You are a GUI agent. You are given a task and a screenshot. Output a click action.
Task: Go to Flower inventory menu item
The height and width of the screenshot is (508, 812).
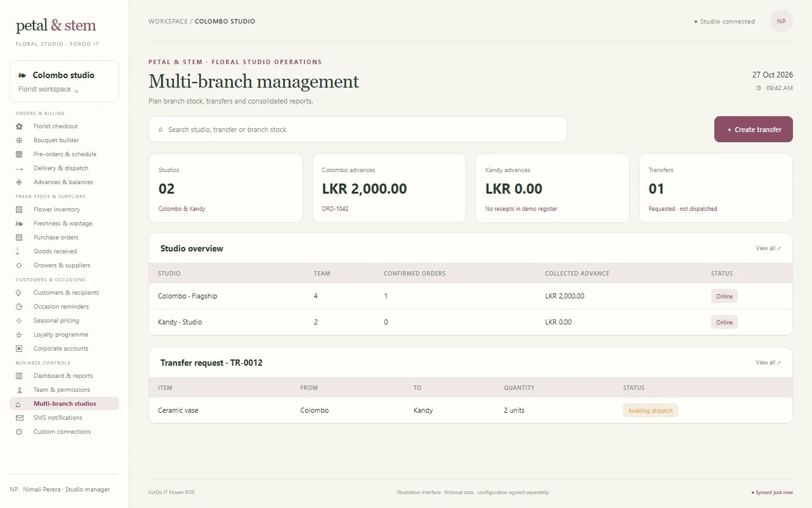click(x=64, y=210)
